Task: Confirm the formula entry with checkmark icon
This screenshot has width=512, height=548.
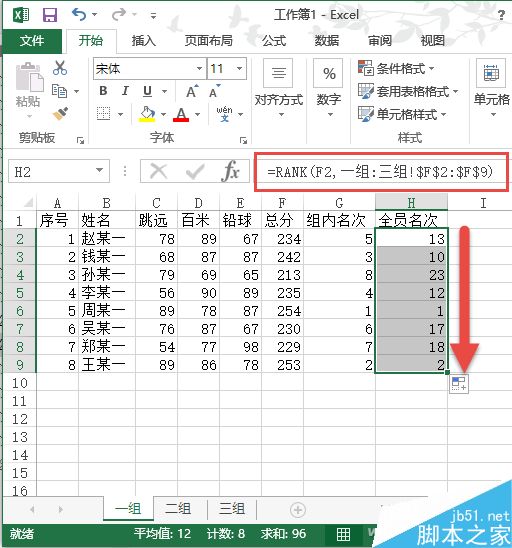Action: (194, 171)
